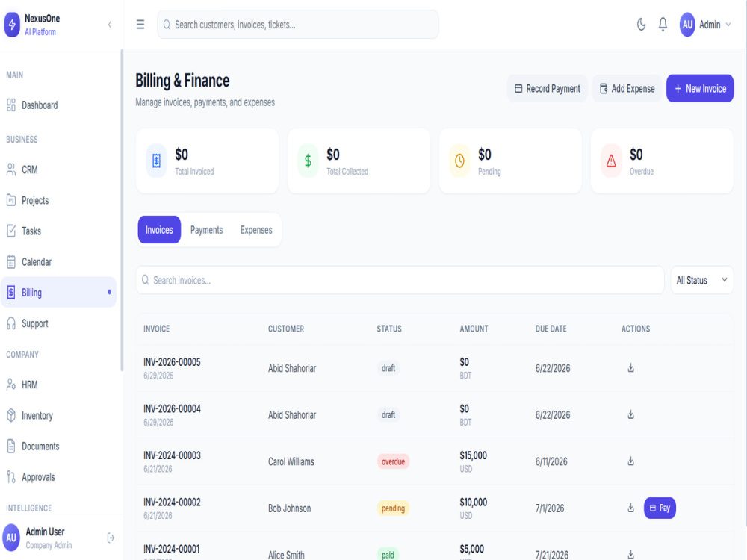Toggle the hamburger menu icon

140,25
